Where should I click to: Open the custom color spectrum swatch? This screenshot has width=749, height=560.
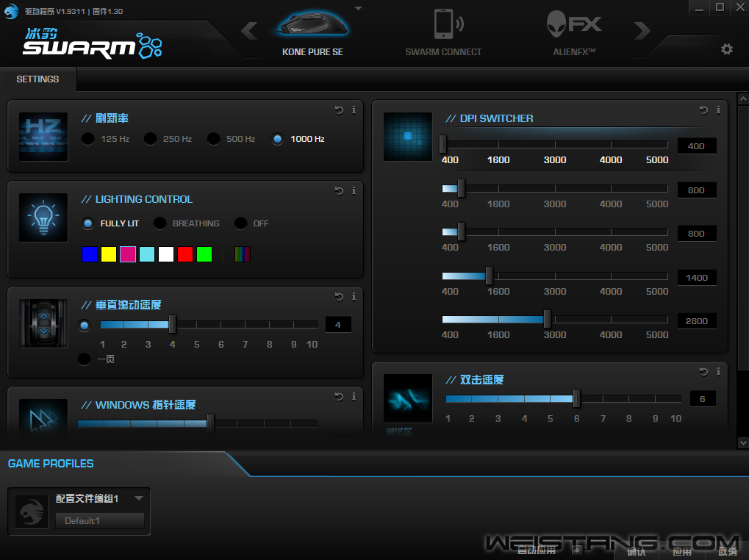tap(242, 254)
